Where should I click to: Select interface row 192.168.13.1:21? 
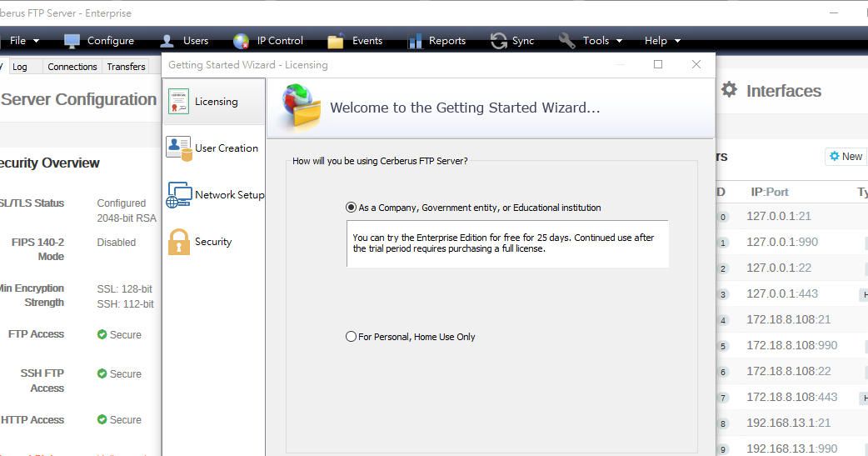[x=791, y=423]
